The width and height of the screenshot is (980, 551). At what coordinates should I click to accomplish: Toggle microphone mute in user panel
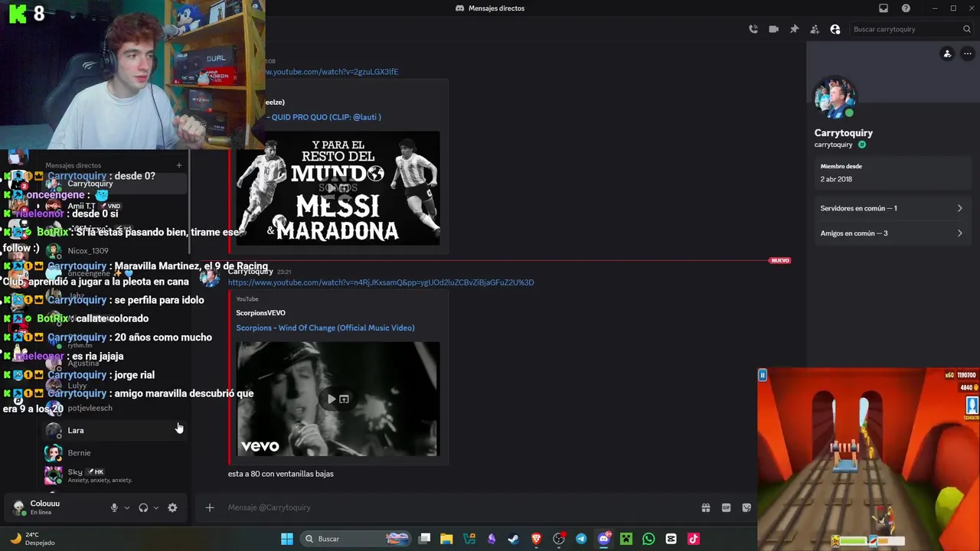(x=114, y=507)
